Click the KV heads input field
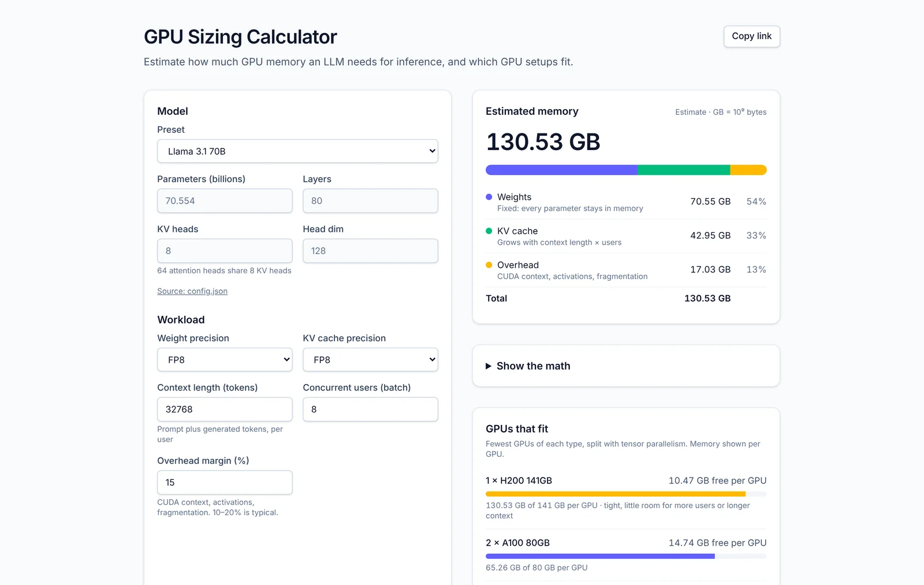 pyautogui.click(x=225, y=251)
